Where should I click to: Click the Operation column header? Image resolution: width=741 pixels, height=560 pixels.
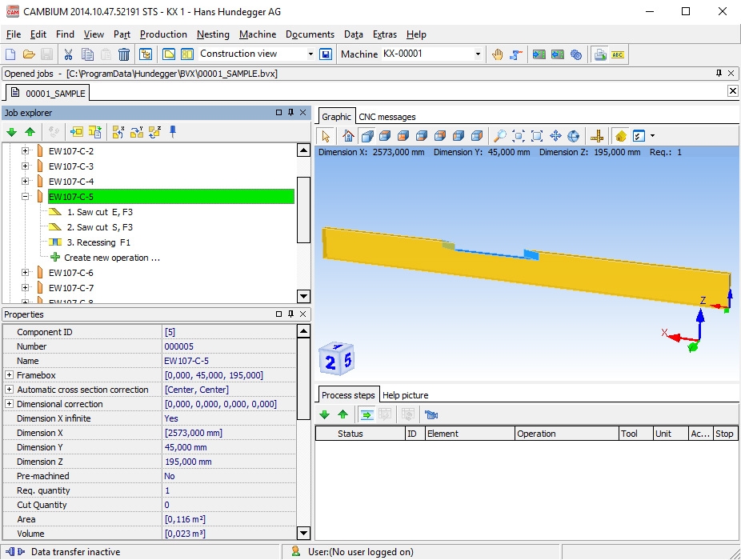point(567,434)
